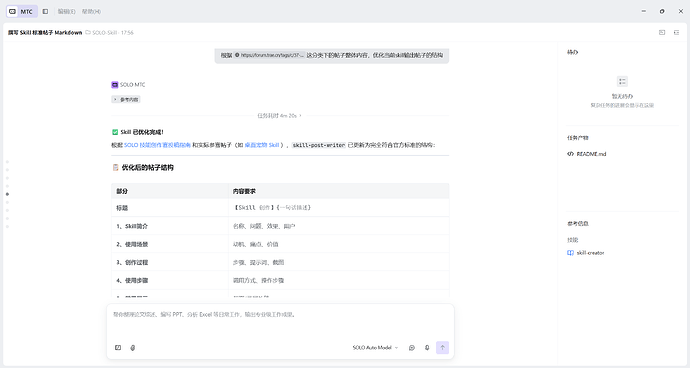
Task: Click the '4、使用步骤' table cell
Action: (x=170, y=280)
